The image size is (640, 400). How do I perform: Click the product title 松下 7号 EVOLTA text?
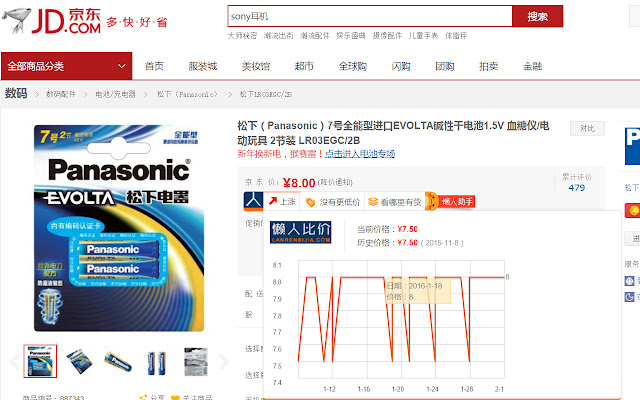pos(393,133)
